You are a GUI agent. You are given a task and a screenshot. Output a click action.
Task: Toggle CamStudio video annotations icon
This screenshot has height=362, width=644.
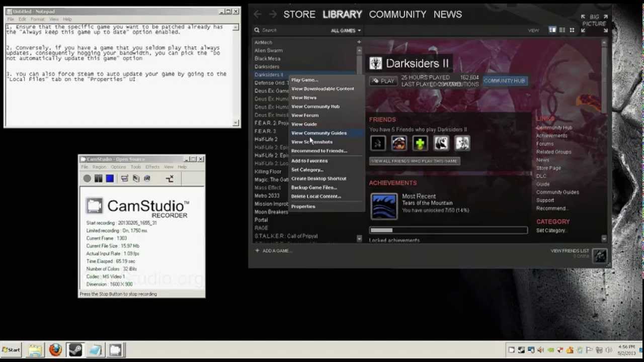136,178
